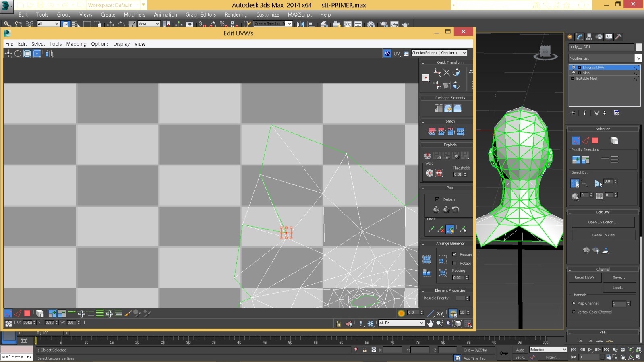
Task: Select the Freeform mode tool
Action: coord(37,53)
